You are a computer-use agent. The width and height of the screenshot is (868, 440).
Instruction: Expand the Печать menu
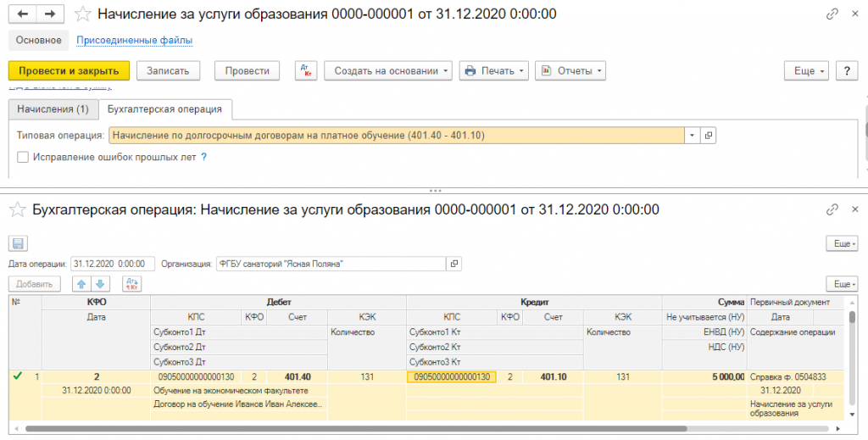tap(494, 70)
